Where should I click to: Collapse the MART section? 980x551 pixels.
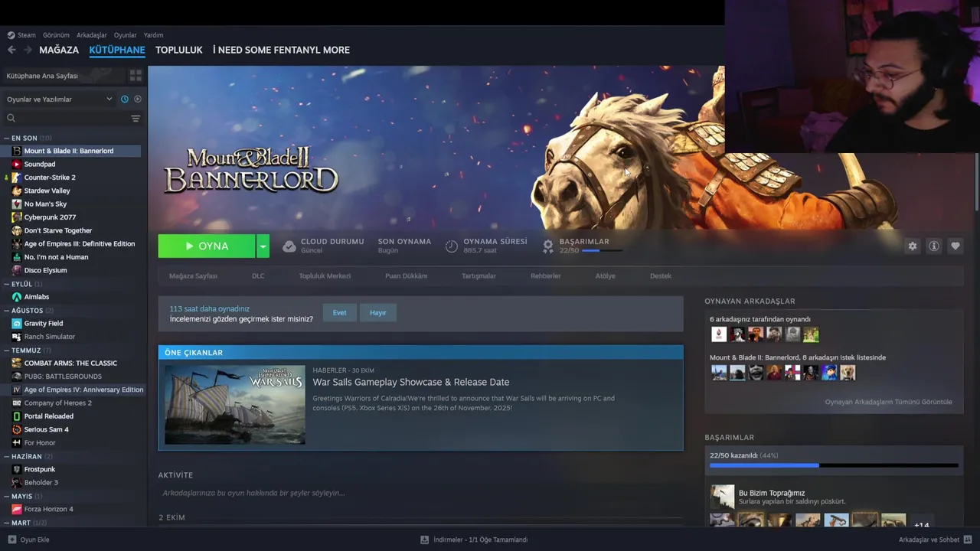pos(6,523)
